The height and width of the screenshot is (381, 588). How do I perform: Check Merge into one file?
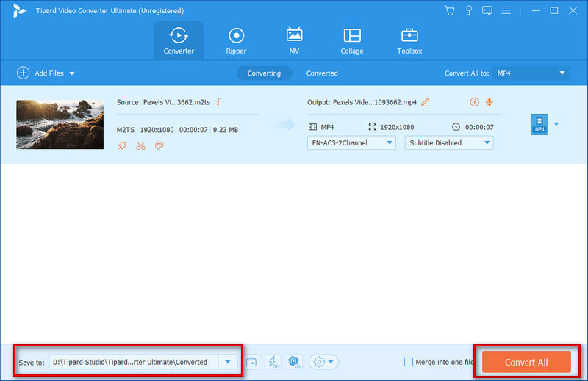pos(409,362)
